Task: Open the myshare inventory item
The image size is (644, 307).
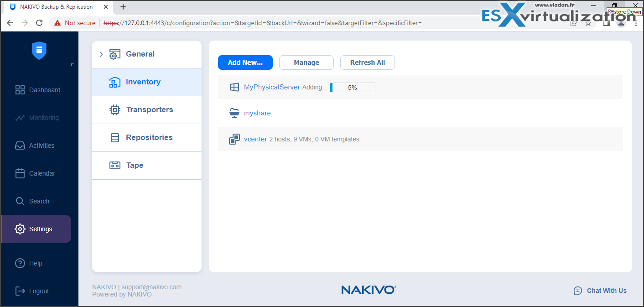Action: [x=257, y=113]
